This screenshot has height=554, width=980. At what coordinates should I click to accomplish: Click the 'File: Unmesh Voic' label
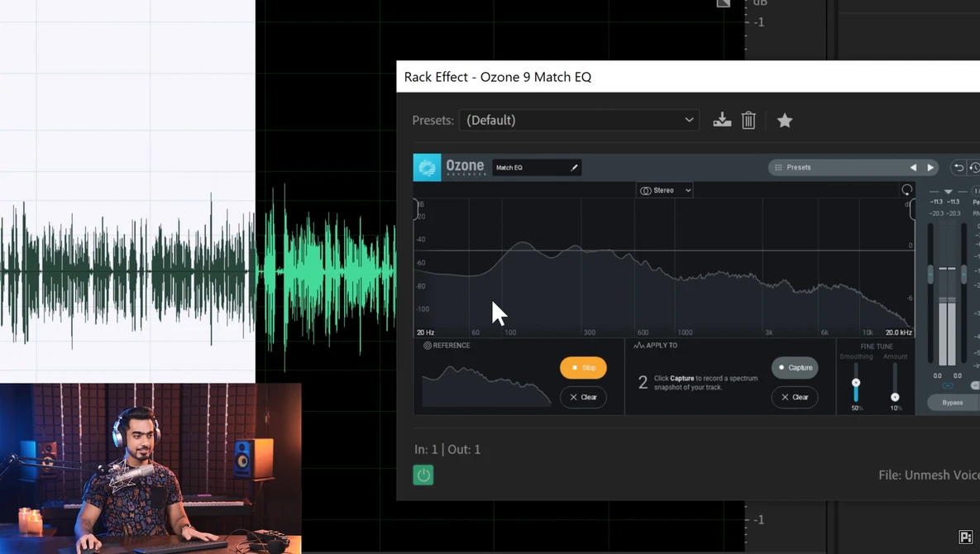point(929,475)
